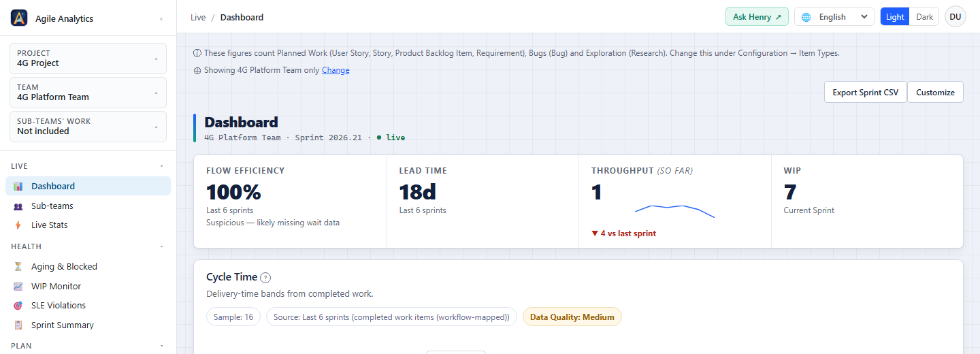Click the Customize button
Image resolution: width=980 pixels, height=354 pixels.
[x=935, y=92]
